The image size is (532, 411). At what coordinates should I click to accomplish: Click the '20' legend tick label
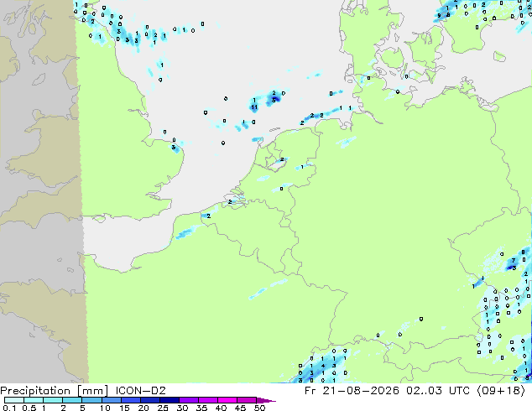click(143, 408)
